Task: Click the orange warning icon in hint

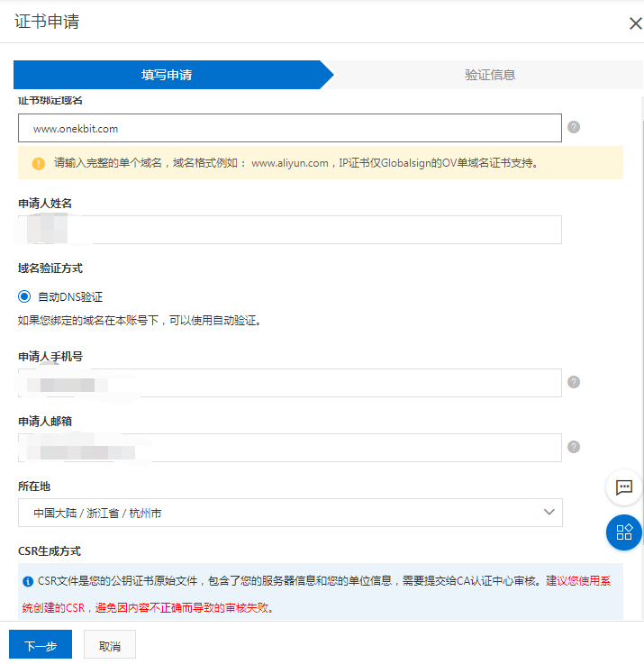Action: click(x=39, y=163)
